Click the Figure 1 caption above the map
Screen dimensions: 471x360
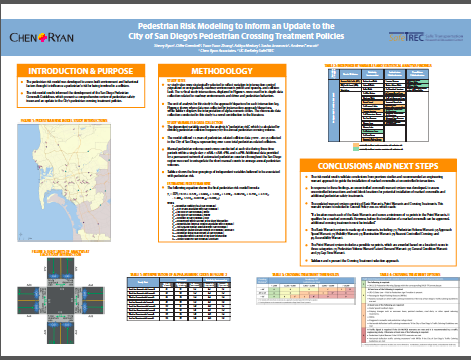[x=64, y=120]
